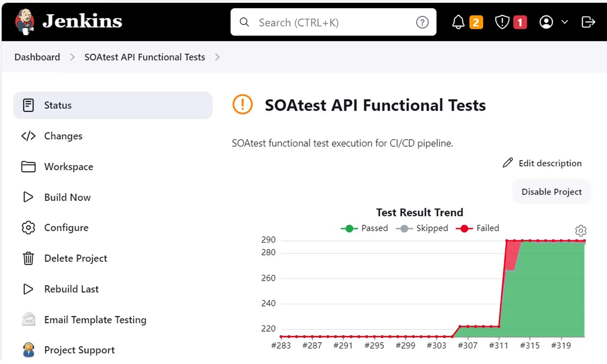The image size is (607, 364).
Task: Click build #311 on trend chart axis
Action: coord(498,345)
